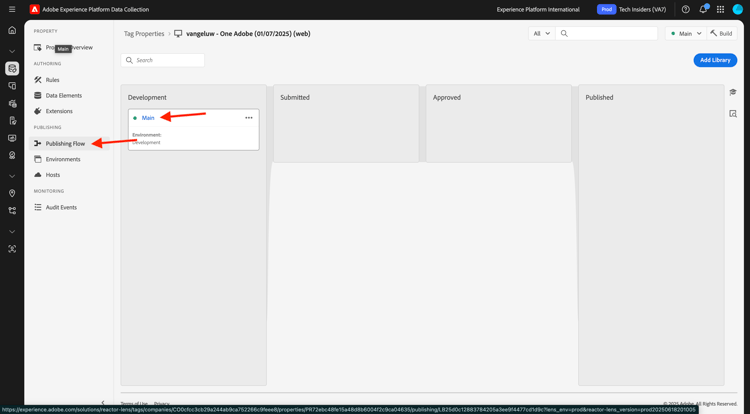The image size is (750, 414).
Task: Collapse the third left rail section chevron
Action: coord(12,231)
